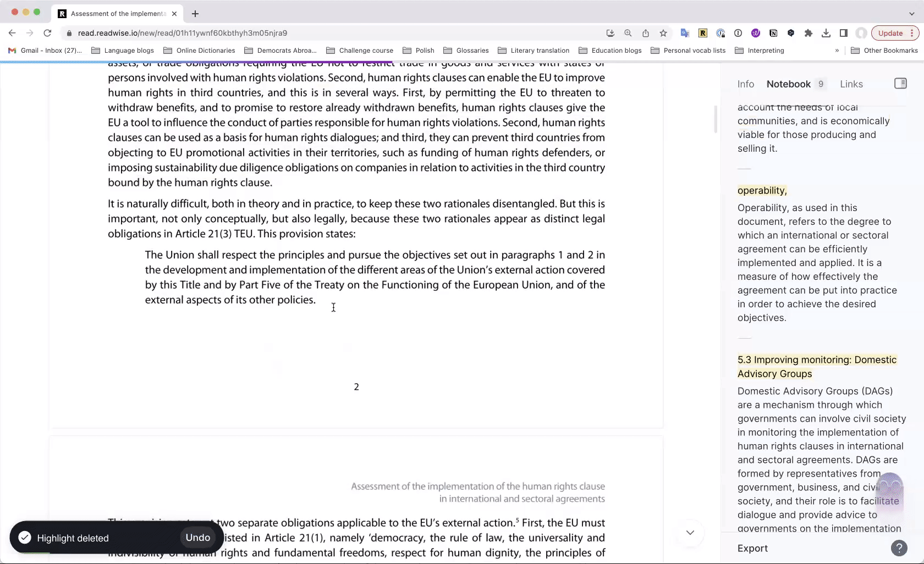Open the Language blogs bookmark folder

click(x=123, y=51)
